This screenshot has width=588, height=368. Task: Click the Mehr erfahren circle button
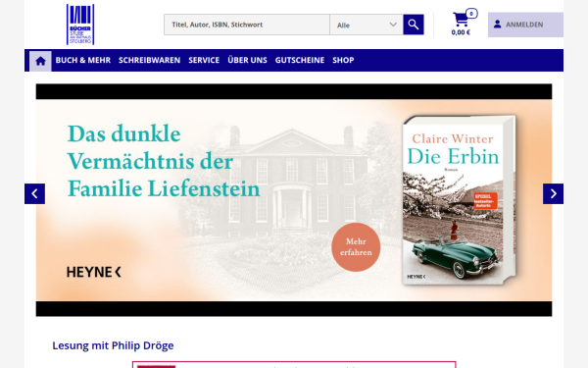(x=356, y=247)
